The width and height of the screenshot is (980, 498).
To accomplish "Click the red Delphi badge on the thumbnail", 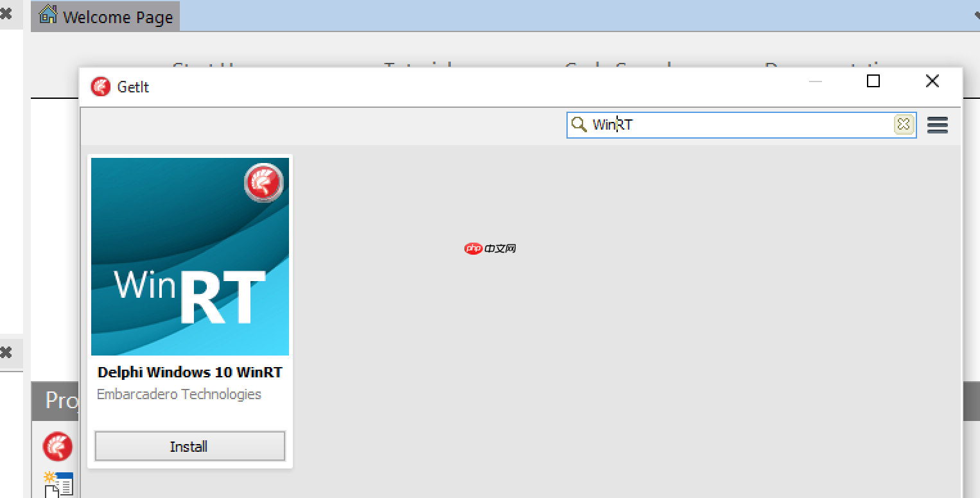I will [x=263, y=183].
